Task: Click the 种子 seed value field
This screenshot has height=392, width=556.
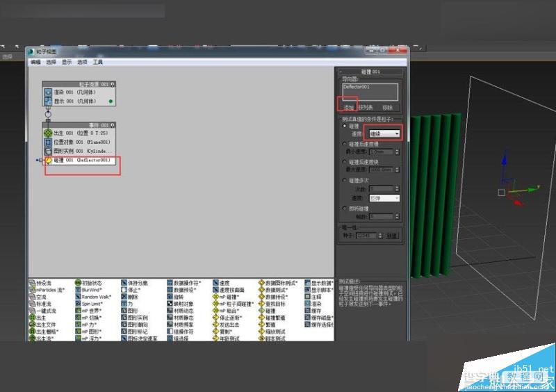Action: pos(366,236)
